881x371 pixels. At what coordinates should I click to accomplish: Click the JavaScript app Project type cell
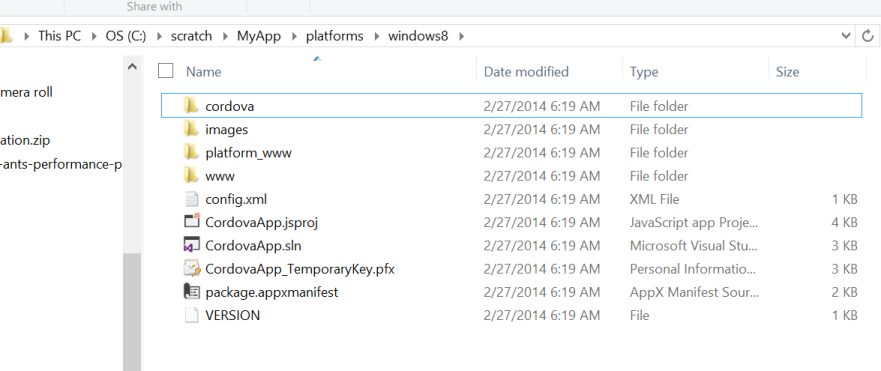click(694, 223)
